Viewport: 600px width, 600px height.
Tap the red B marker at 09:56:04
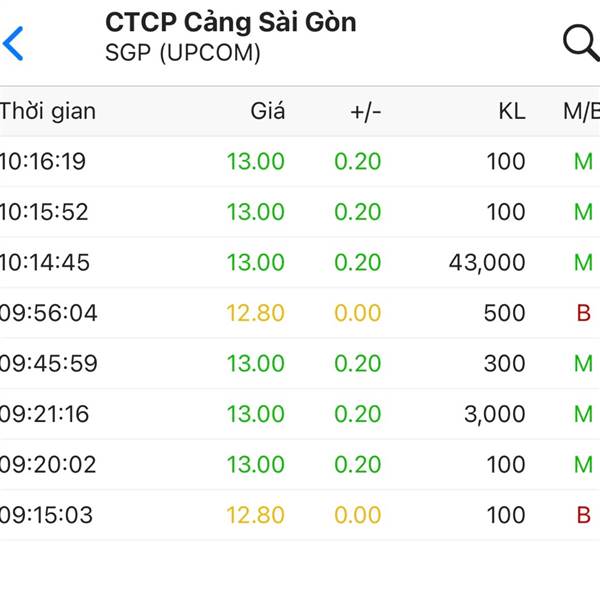click(x=584, y=313)
